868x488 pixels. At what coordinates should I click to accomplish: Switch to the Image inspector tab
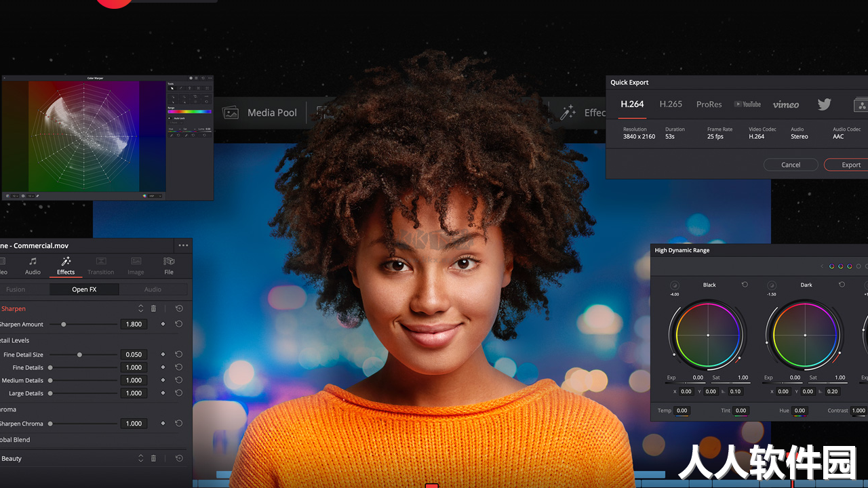[136, 266]
